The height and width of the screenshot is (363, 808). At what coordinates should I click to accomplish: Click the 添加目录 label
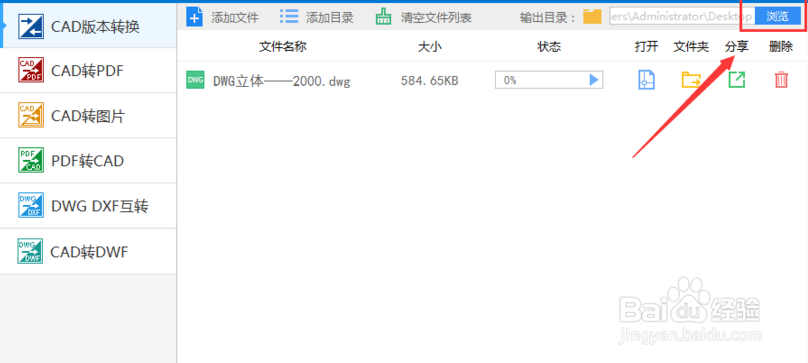coord(330,18)
